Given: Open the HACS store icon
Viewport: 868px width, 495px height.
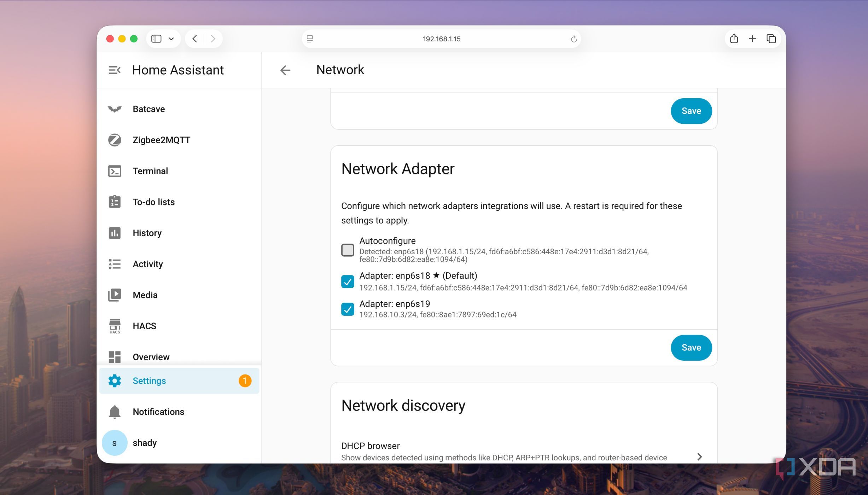Looking at the screenshot, I should [x=115, y=326].
